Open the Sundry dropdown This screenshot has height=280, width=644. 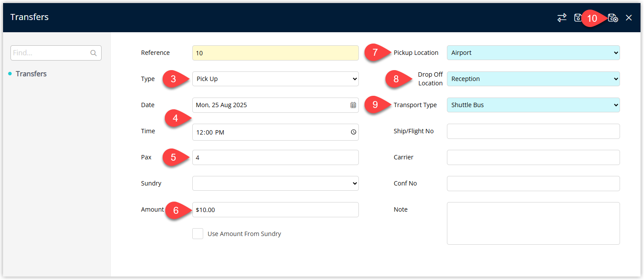[275, 183]
